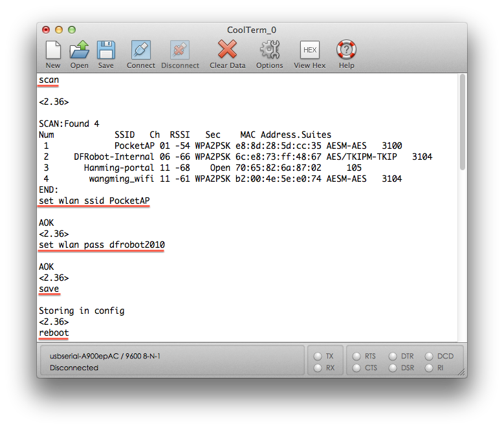
Task: Click 'SCAN:Found 4' result line
Action: pyautogui.click(x=69, y=124)
